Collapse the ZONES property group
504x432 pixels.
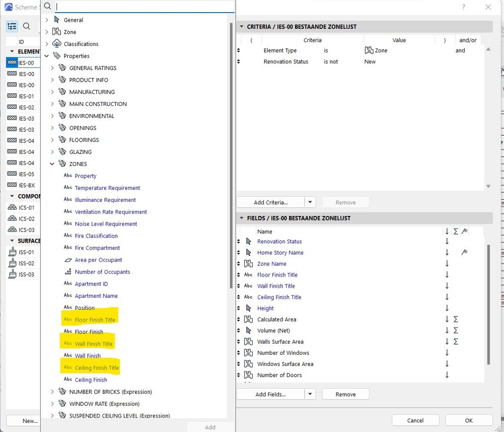(x=52, y=164)
